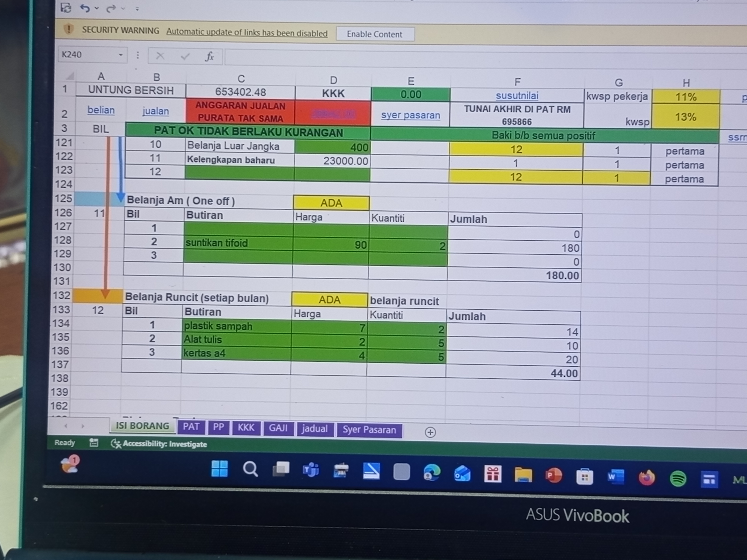
Task: Undo the last action
Action: click(x=85, y=8)
